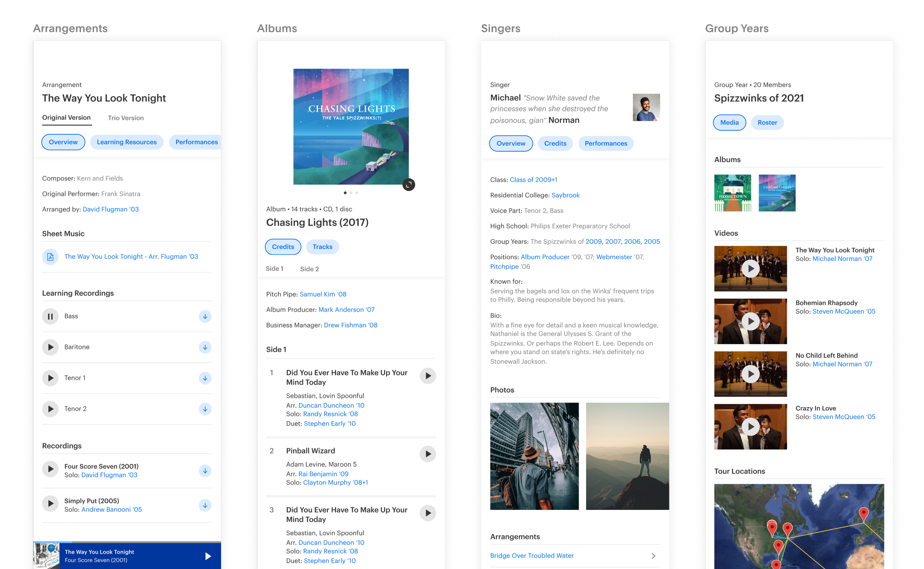Select the Singer Overview pill
Screen dimensions: 924x569
tap(511, 144)
